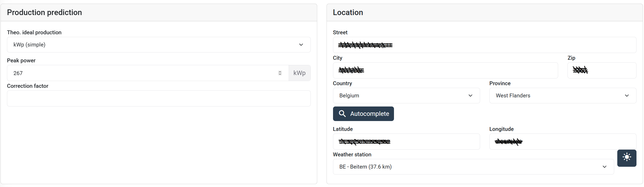
Task: Click the kWp unit label
Action: (x=299, y=73)
